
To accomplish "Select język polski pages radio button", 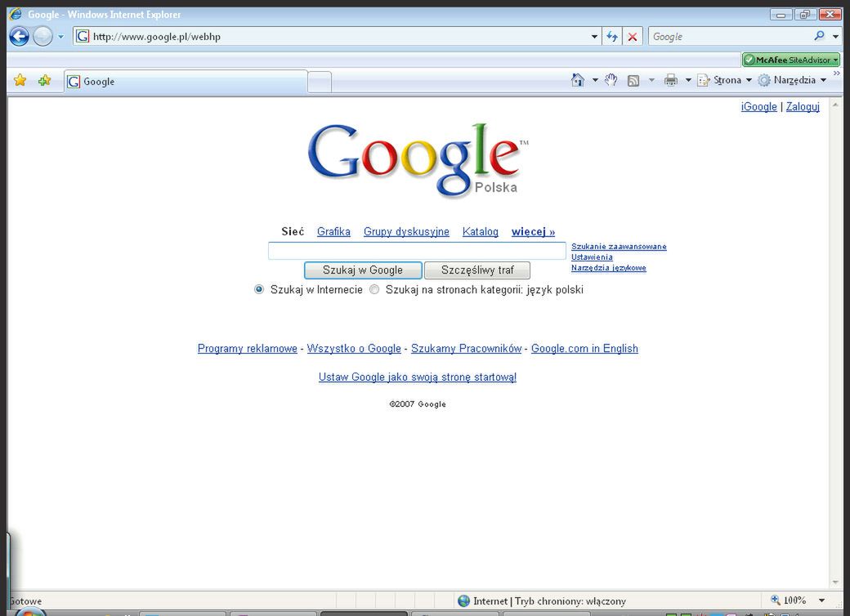I will pyautogui.click(x=374, y=290).
